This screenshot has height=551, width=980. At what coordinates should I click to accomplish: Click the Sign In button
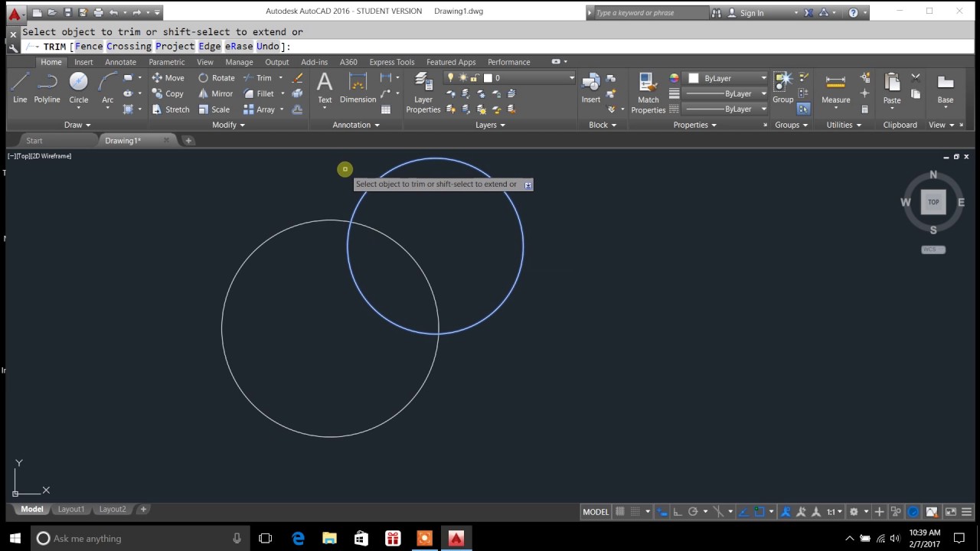[751, 13]
